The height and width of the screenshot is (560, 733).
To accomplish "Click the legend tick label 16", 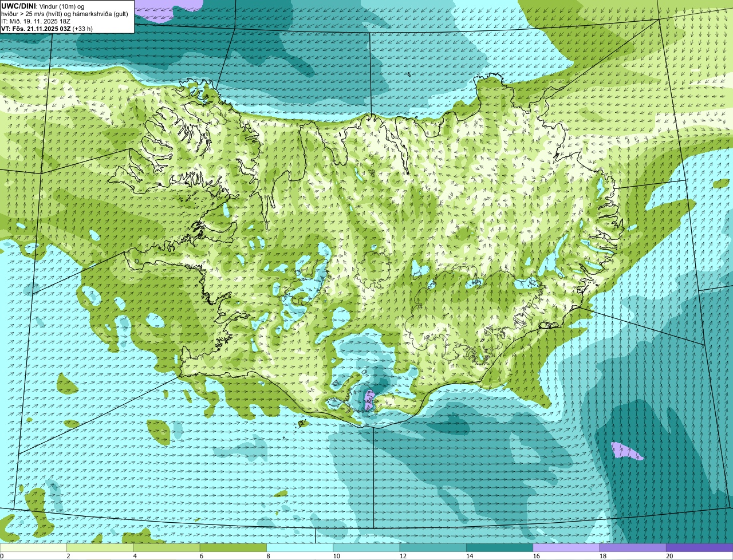I will tap(536, 556).
